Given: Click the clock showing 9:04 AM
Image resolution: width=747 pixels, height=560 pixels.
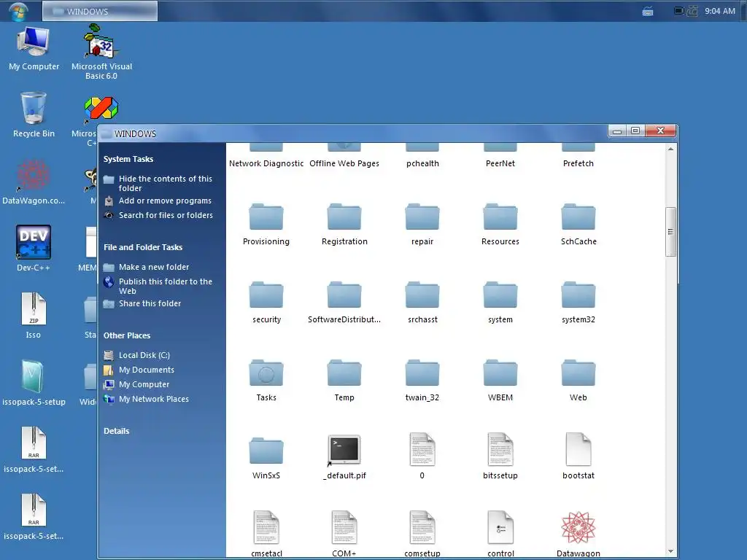Looking at the screenshot, I should (720, 11).
